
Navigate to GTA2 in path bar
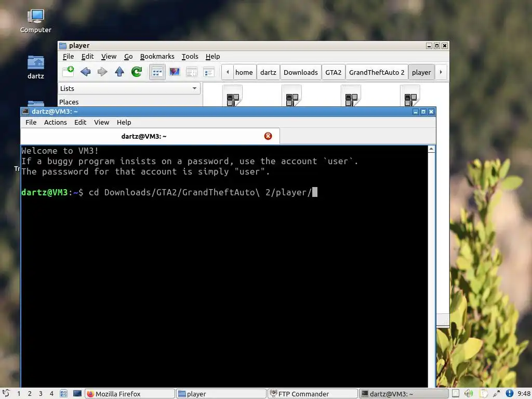pos(333,72)
